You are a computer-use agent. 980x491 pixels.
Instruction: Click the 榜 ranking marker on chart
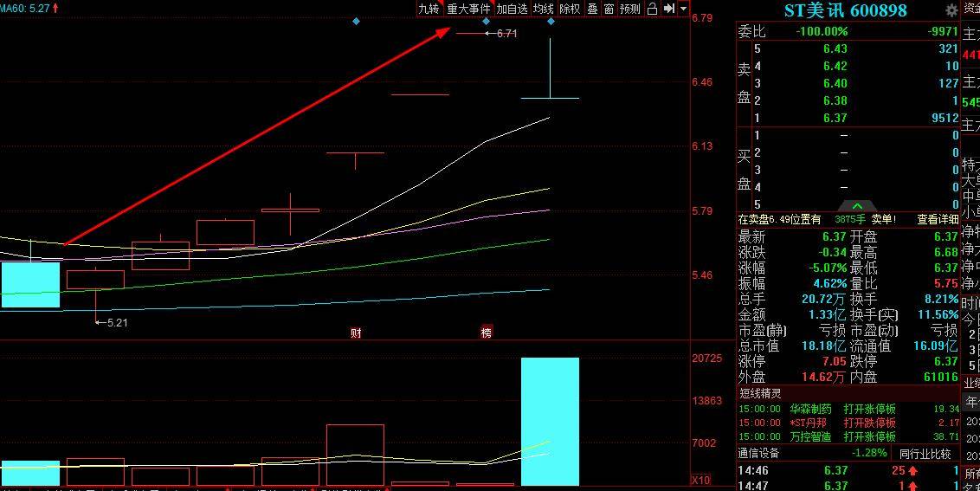486,333
